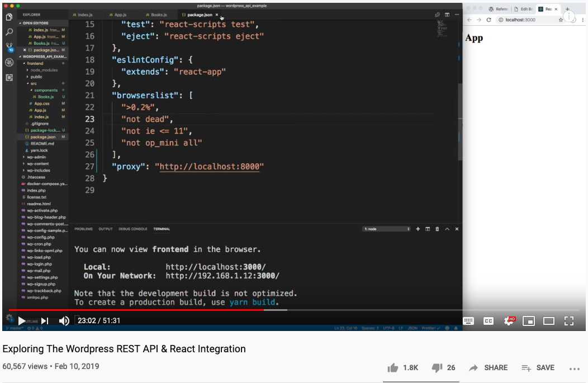Screen dimensions: 588x383
Task: Open the http://localhost:3000/ terminal link
Action: [x=216, y=267]
